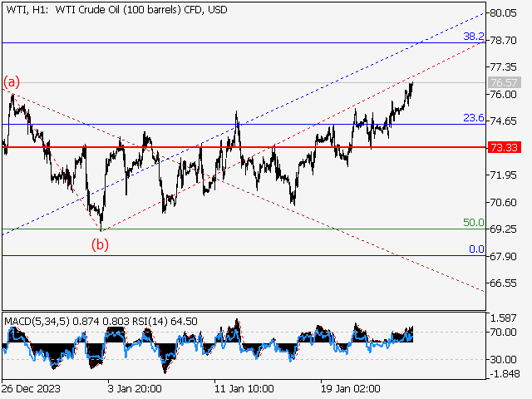Click the grey 76.57 current price tag
Viewport: 532px width, 399px height.
505,82
